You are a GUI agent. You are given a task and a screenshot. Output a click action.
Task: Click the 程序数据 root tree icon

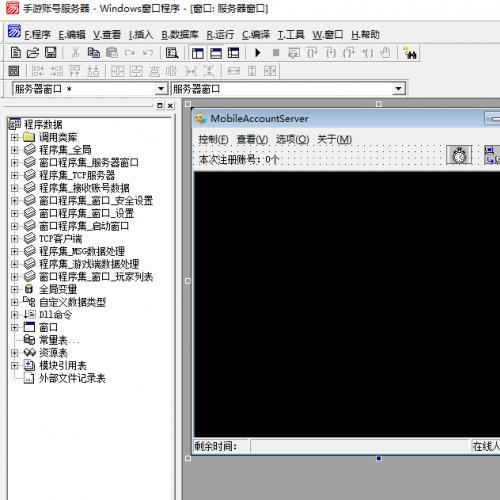(14, 124)
